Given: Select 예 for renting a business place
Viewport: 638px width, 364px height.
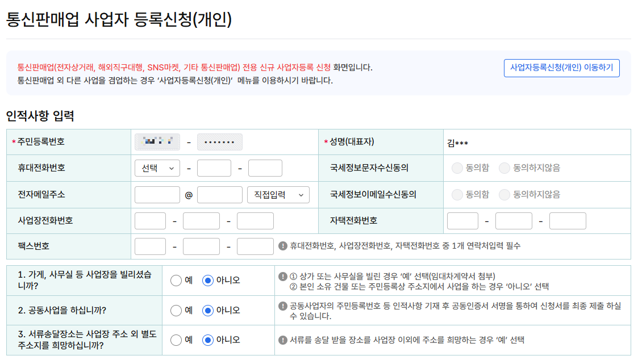Looking at the screenshot, I should 176,281.
